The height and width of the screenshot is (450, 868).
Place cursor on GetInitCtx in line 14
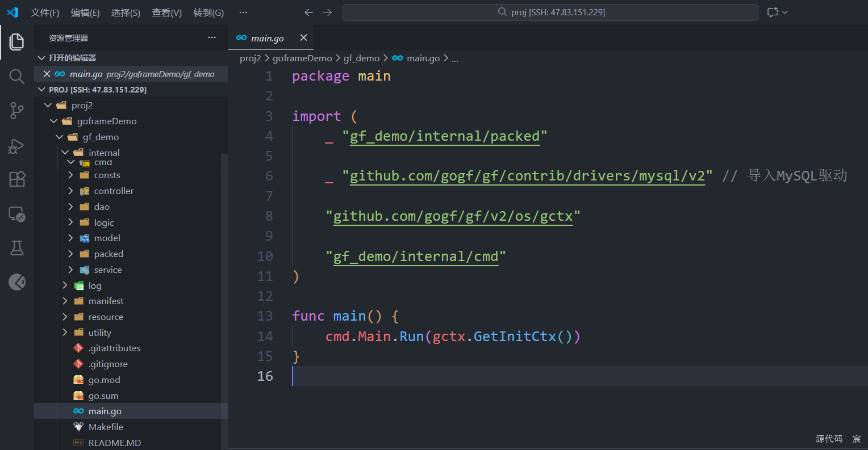click(515, 337)
